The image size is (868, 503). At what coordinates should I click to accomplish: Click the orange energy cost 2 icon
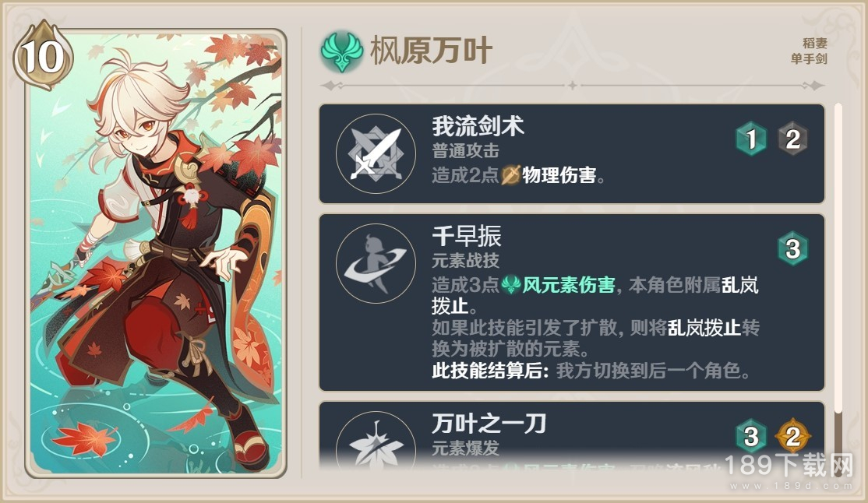click(792, 436)
